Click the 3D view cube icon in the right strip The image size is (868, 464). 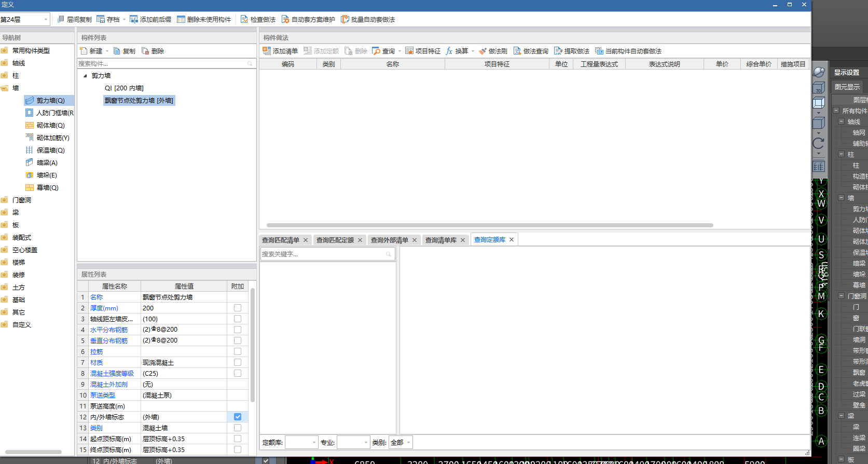pos(819,87)
